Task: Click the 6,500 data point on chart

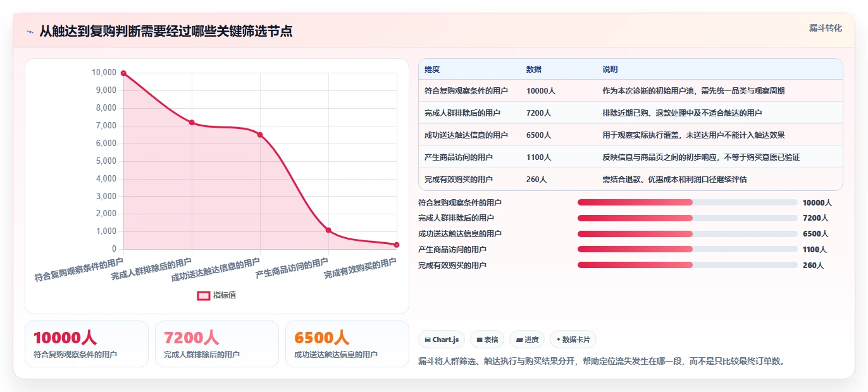Action: (x=260, y=135)
